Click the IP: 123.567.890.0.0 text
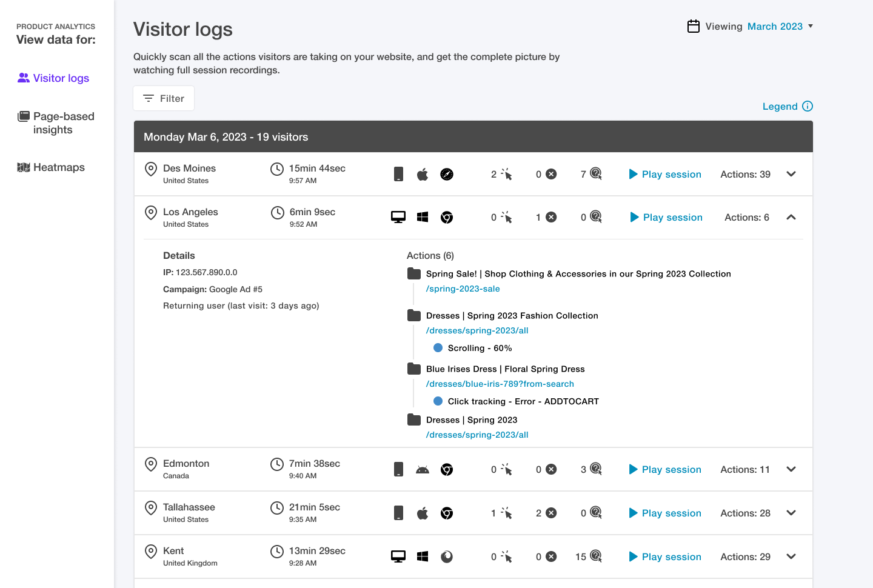873x588 pixels. point(200,272)
